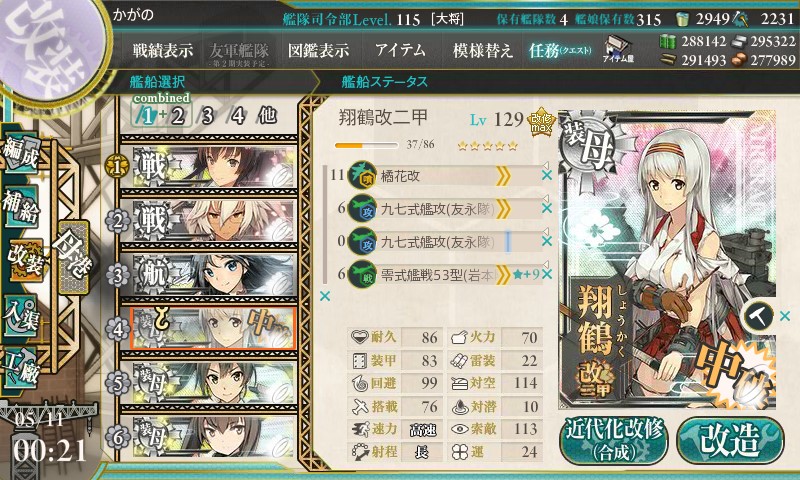
Task: Select the 他 other ships tab
Action: pyautogui.click(x=267, y=115)
